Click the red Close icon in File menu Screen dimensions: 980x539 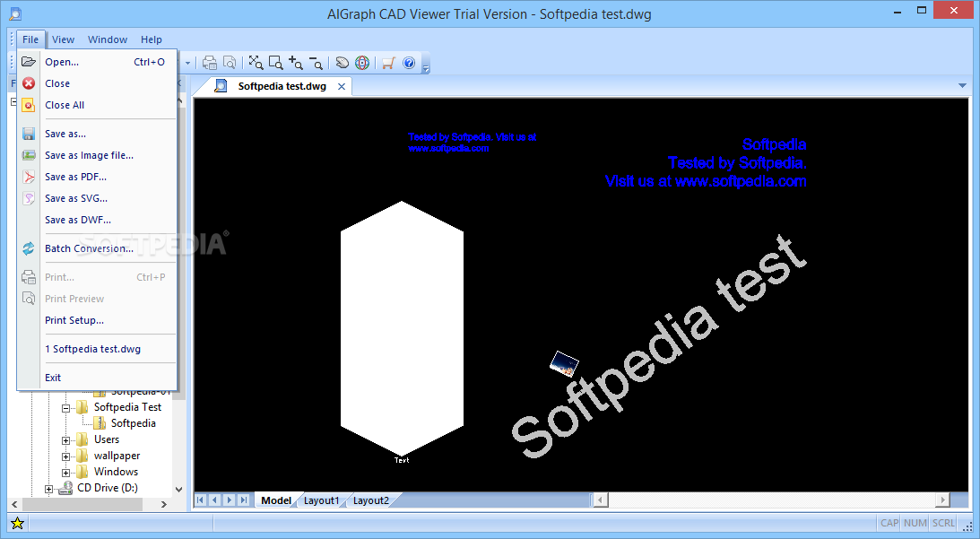tap(28, 83)
